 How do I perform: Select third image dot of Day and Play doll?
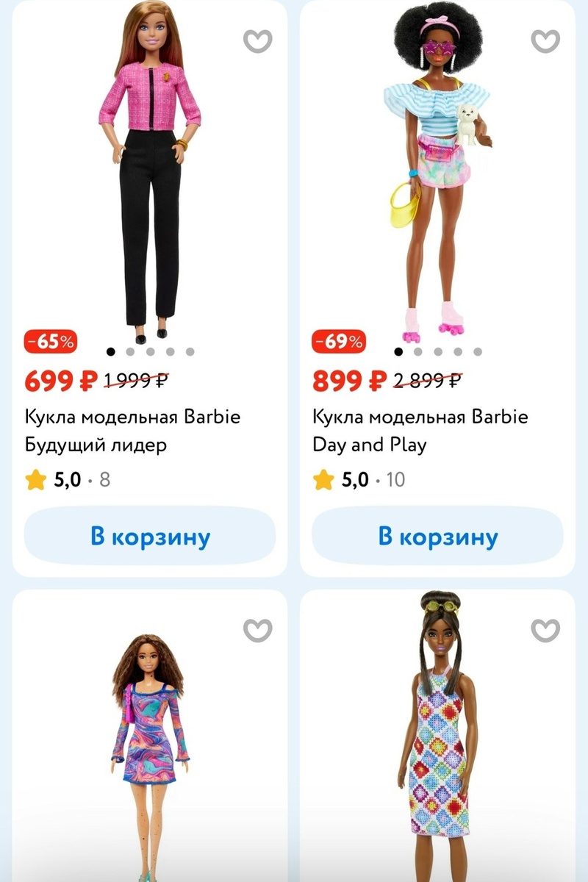point(438,351)
